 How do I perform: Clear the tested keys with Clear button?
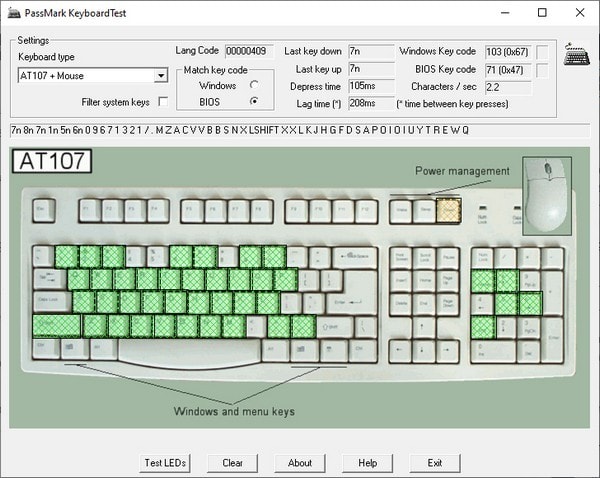(232, 463)
